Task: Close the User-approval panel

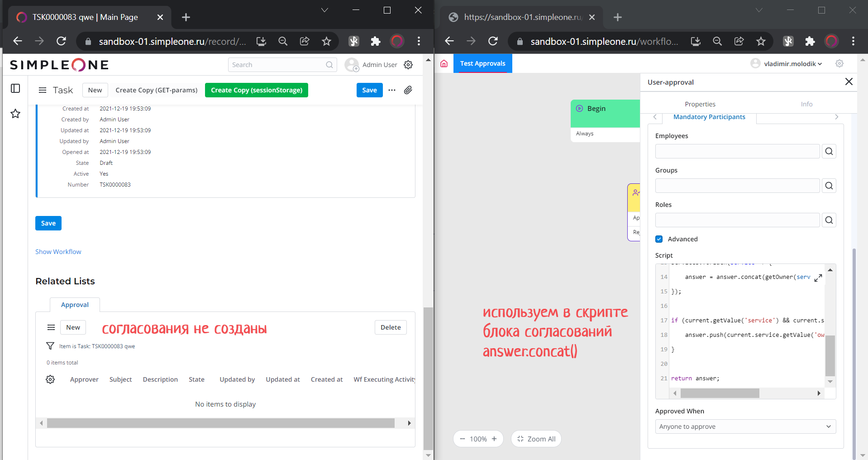Action: [849, 81]
